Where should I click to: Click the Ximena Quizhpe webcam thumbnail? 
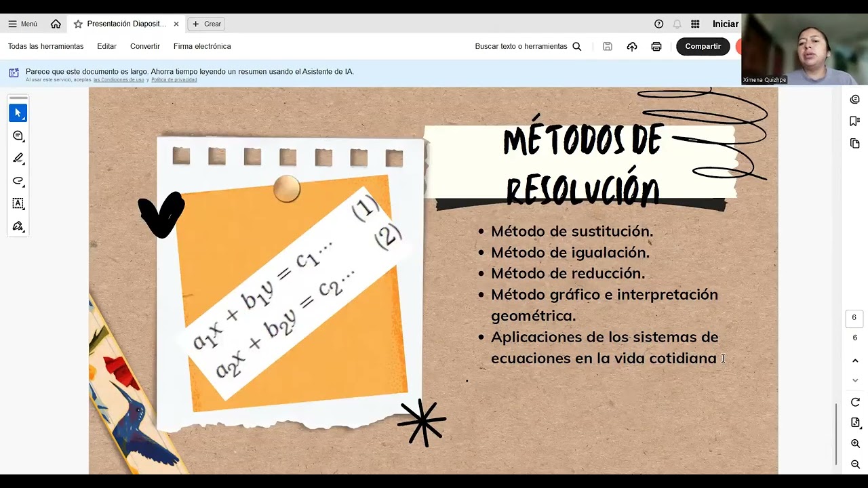click(x=804, y=49)
